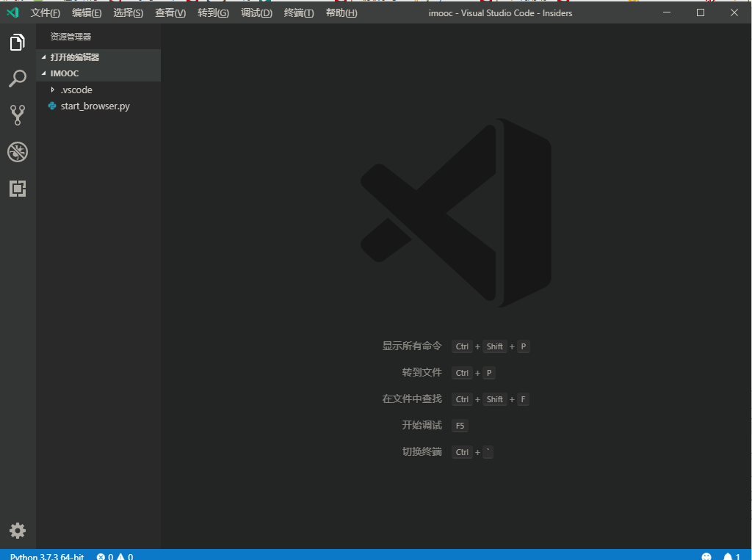Open the 选择(S) menu
The image size is (752, 560).
click(x=128, y=13)
